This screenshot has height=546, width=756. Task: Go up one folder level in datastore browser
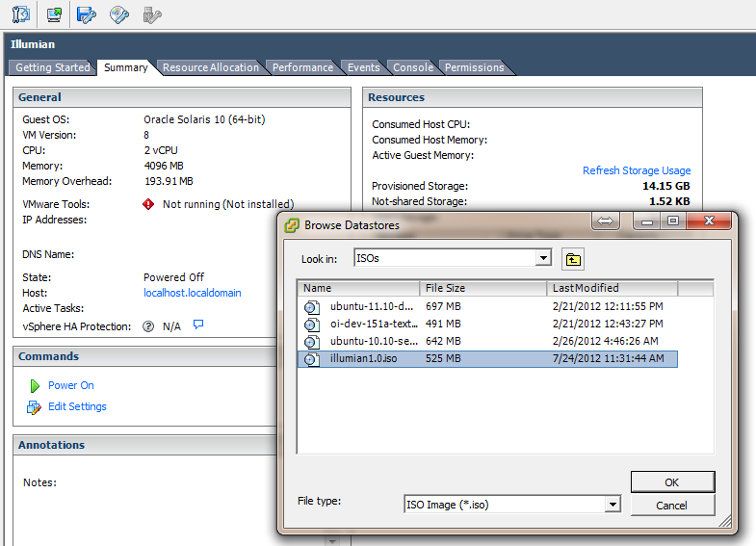573,258
